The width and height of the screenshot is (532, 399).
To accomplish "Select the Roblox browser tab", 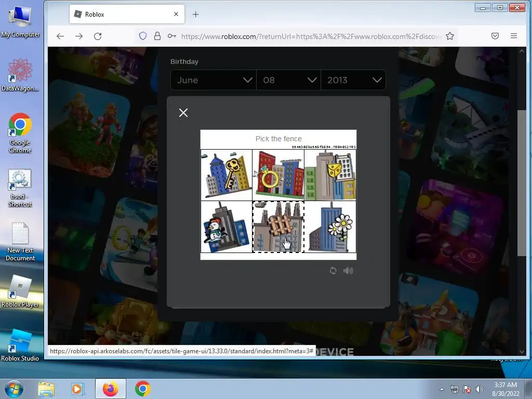I will pyautogui.click(x=127, y=14).
